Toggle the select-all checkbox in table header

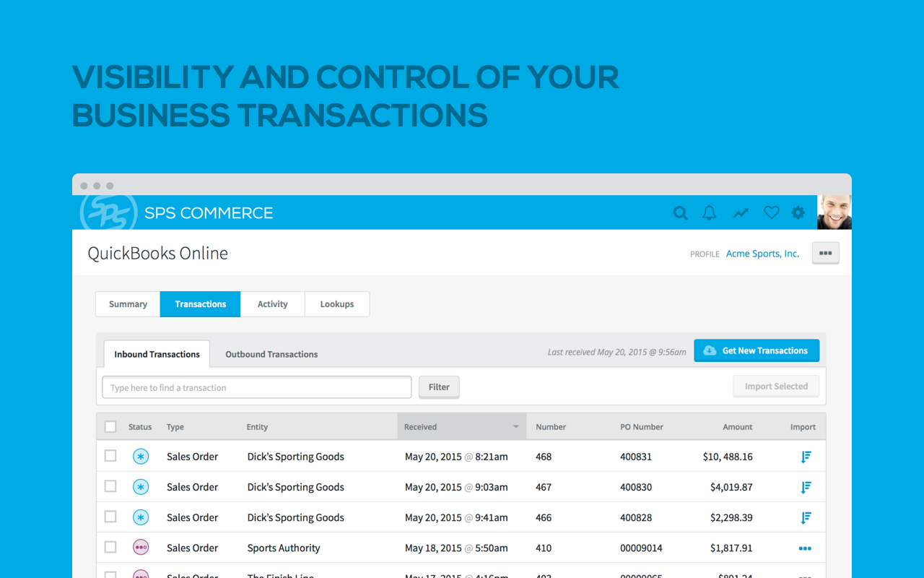click(x=110, y=427)
